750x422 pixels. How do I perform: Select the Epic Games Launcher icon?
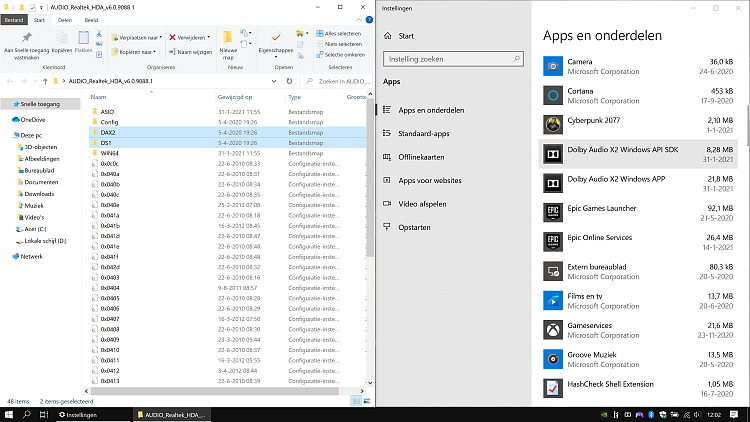(x=553, y=212)
